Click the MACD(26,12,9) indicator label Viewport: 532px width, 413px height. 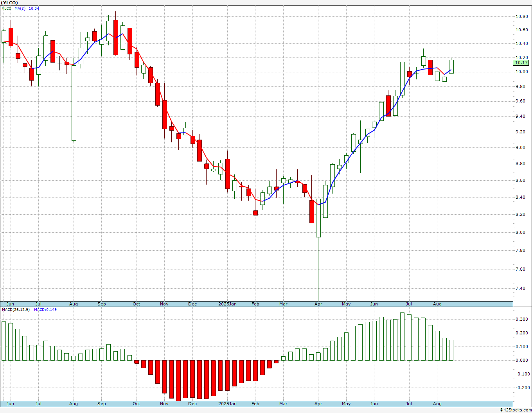coord(16,309)
